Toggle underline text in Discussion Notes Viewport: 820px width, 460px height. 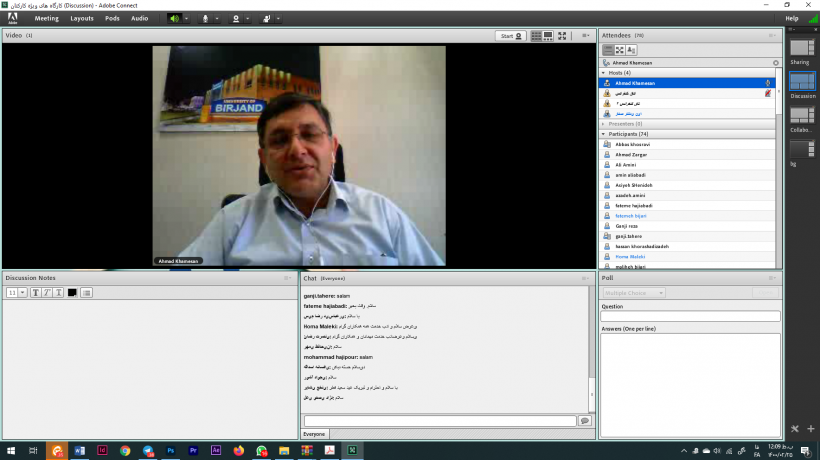[x=59, y=293]
